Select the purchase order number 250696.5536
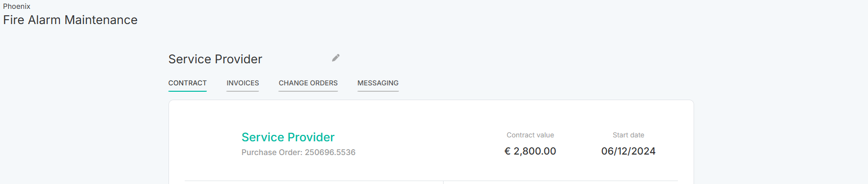This screenshot has width=868, height=184. point(330,153)
